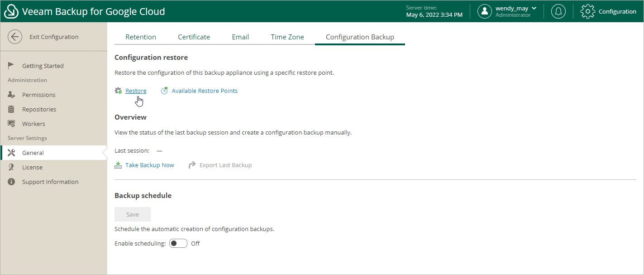Open the Email tab
644x275 pixels.
(x=240, y=37)
